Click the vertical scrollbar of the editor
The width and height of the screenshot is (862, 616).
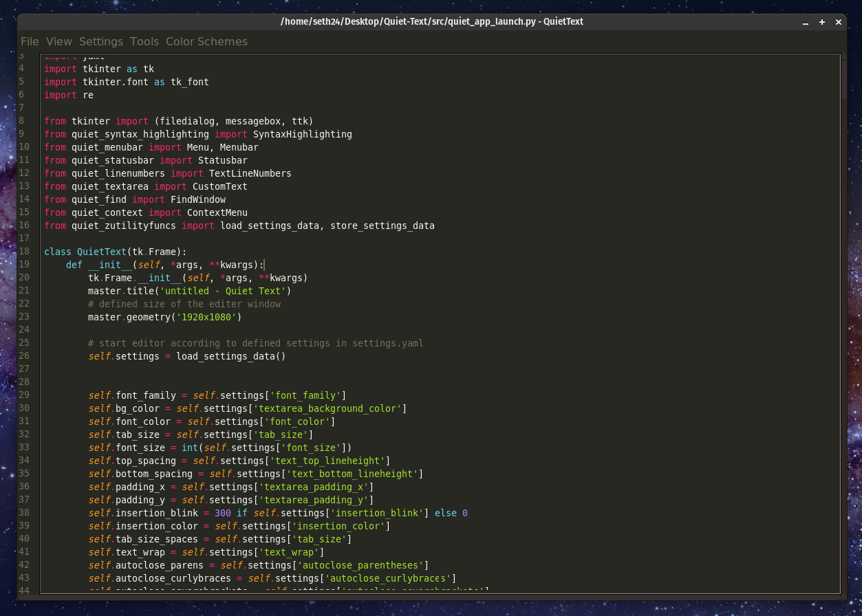(843, 323)
